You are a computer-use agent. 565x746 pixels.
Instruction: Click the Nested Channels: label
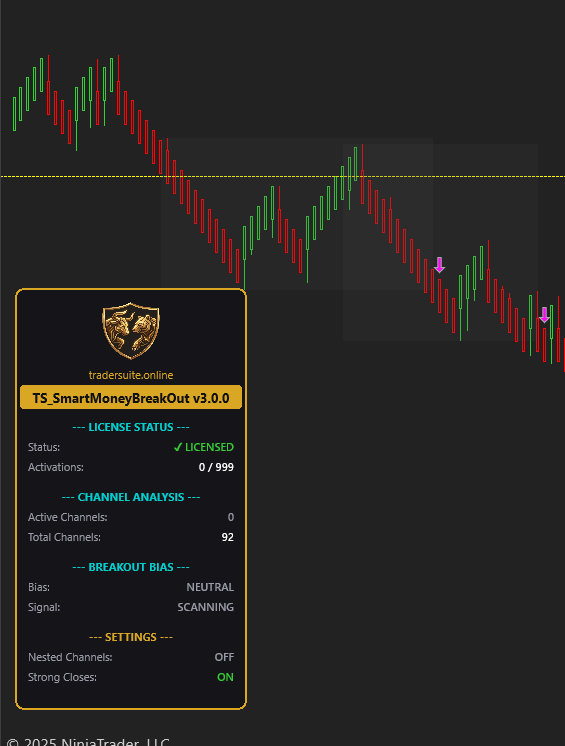pyautogui.click(x=70, y=657)
